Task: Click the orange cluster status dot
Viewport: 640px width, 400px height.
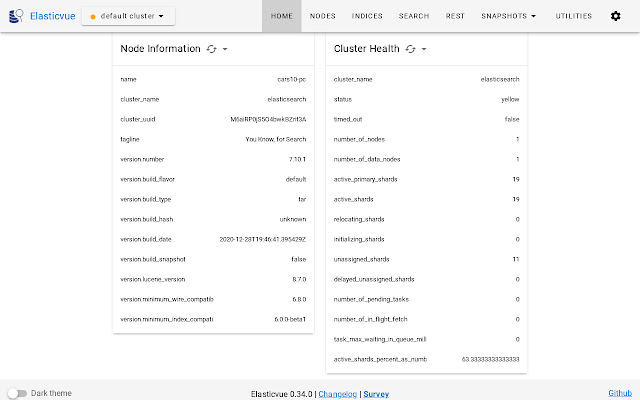Action: (93, 17)
